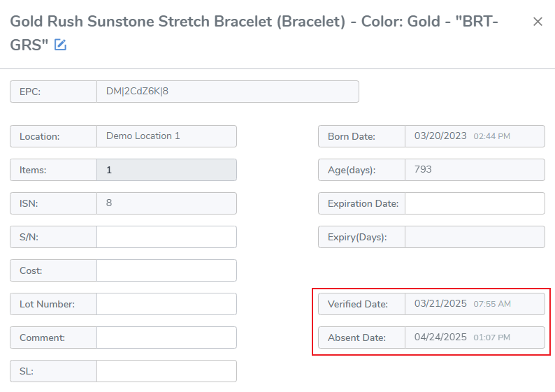Select the Expiration Date field
The height and width of the screenshot is (392, 555).
click(x=475, y=203)
